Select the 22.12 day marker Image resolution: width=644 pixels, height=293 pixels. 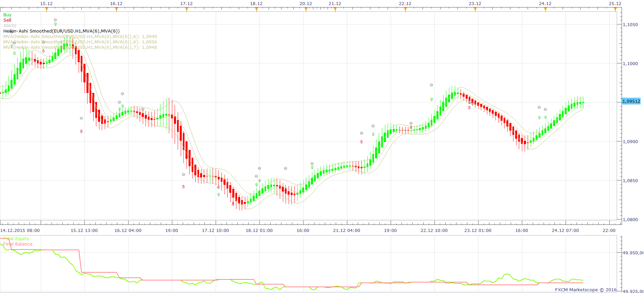coord(405,9)
